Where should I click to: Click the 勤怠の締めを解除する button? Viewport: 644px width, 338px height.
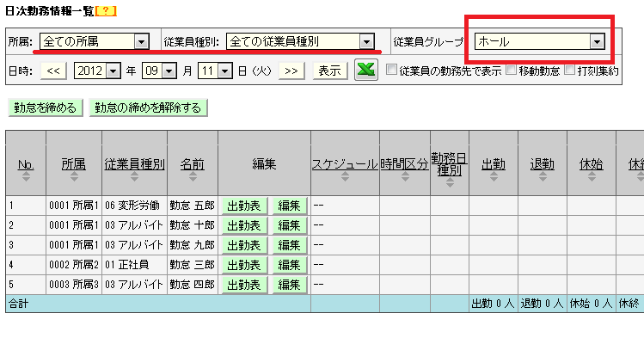pyautogui.click(x=148, y=108)
